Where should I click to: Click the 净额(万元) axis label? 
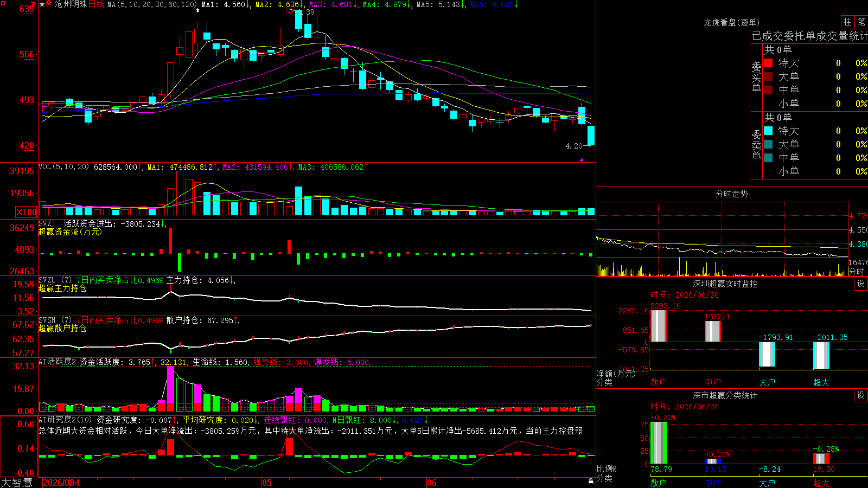tap(616, 374)
